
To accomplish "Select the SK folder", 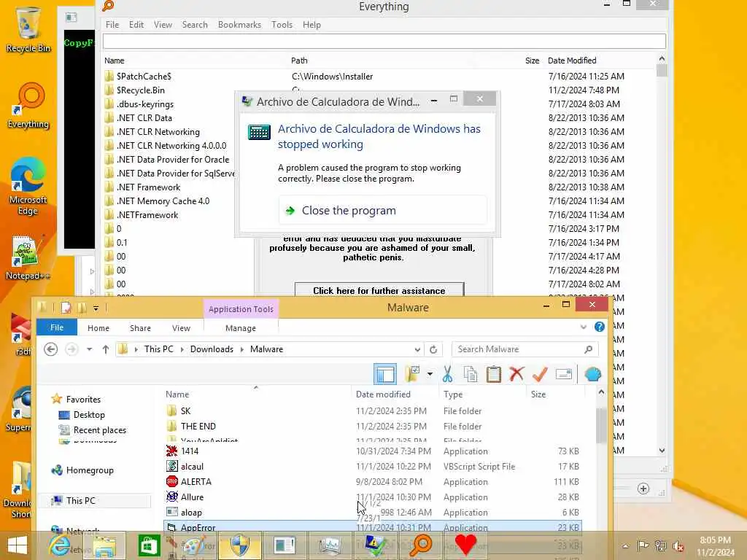I will point(373,411).
